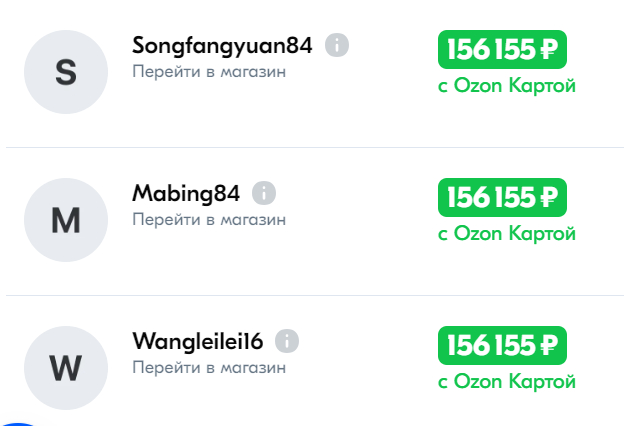Click the S avatar of Songfangyuan84

(x=65, y=72)
